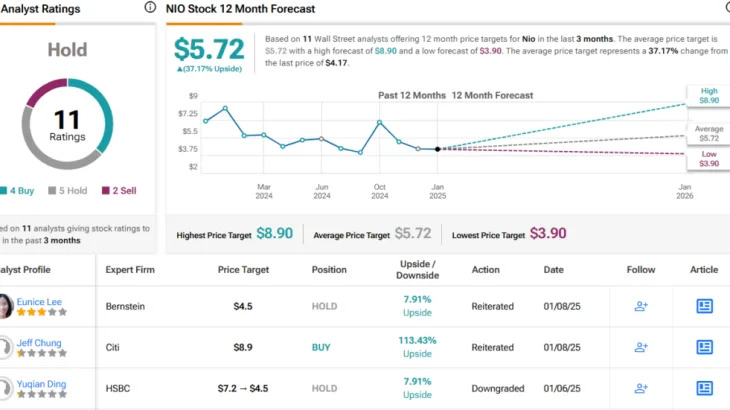Follow analyst Yuqian Ding
Screen dimensions: 730x410
[x=641, y=388]
